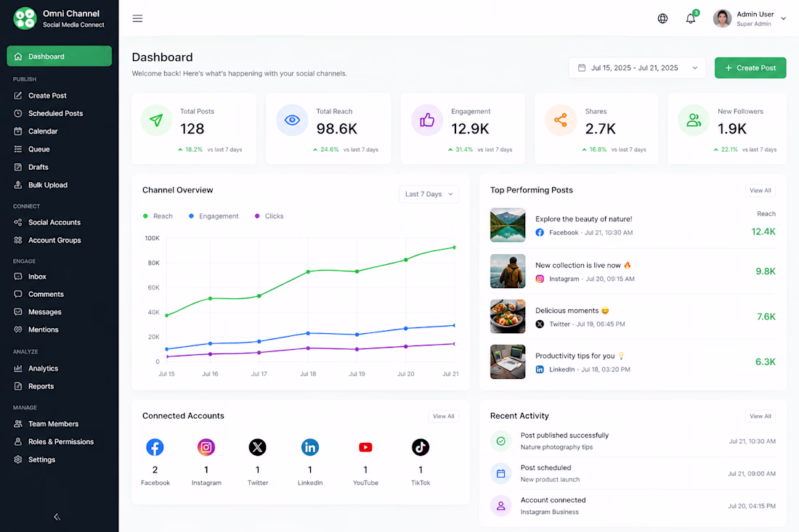Click the green Create Post button
The image size is (799, 532).
750,67
